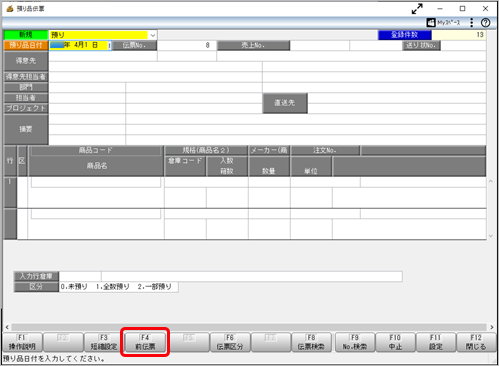The width and height of the screenshot is (499, 366).
Task: Click the 商品名 column header
Action: [x=96, y=166]
